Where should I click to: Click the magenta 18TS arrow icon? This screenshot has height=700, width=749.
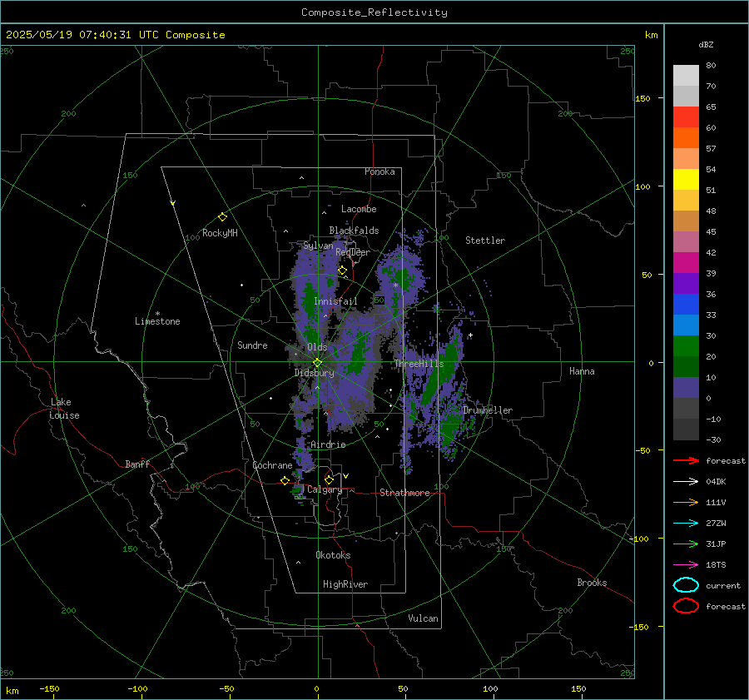(686, 565)
